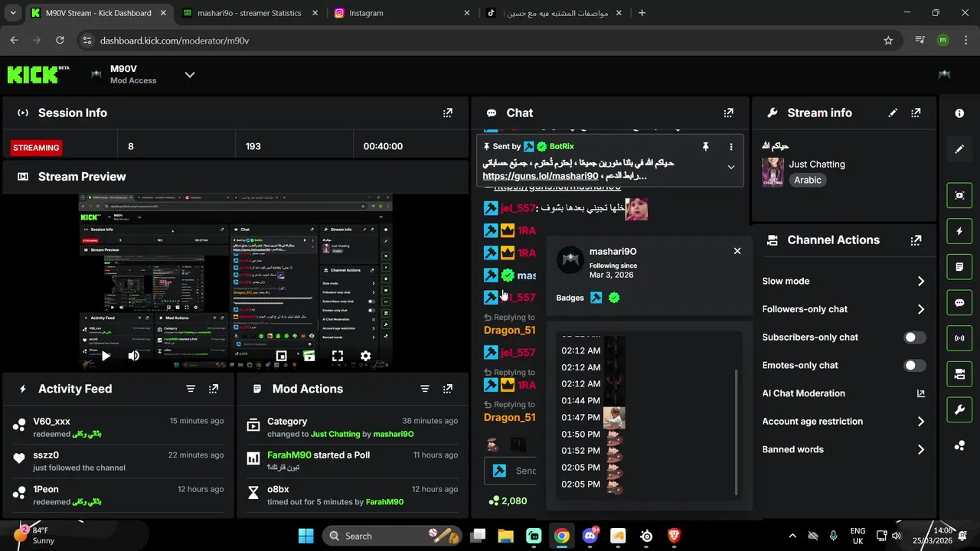
Task: Open Windows Start menu
Action: point(305,536)
